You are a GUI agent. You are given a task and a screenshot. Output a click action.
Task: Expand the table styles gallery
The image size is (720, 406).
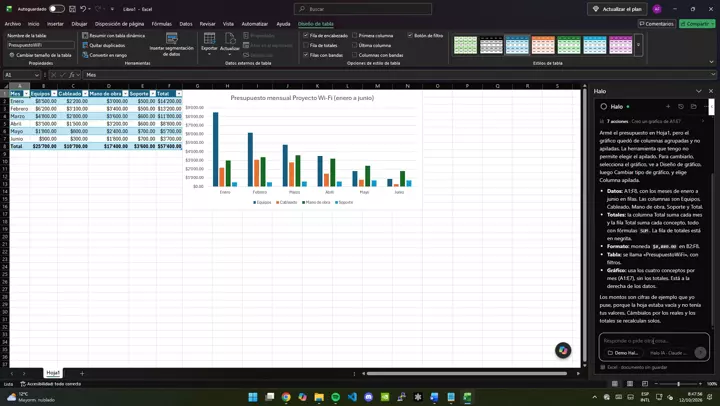[x=638, y=45]
